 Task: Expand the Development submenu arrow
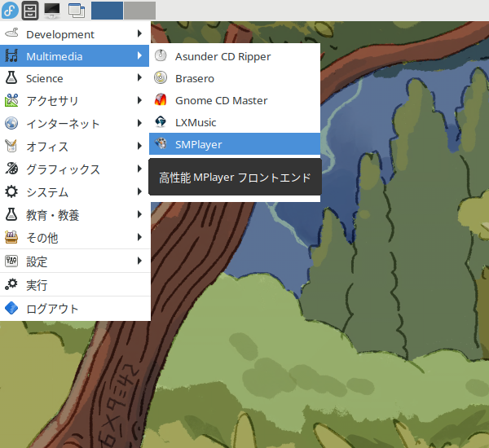(139, 33)
